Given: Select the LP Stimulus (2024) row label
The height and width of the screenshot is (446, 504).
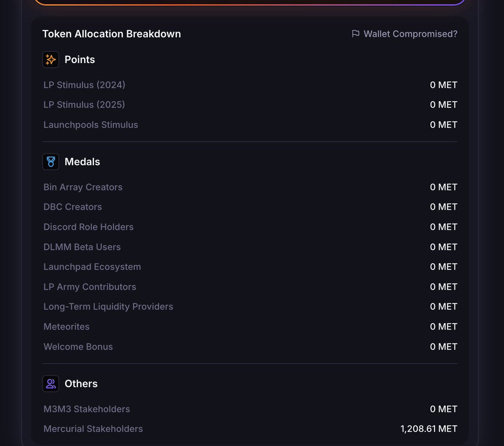Looking at the screenshot, I should [84, 85].
